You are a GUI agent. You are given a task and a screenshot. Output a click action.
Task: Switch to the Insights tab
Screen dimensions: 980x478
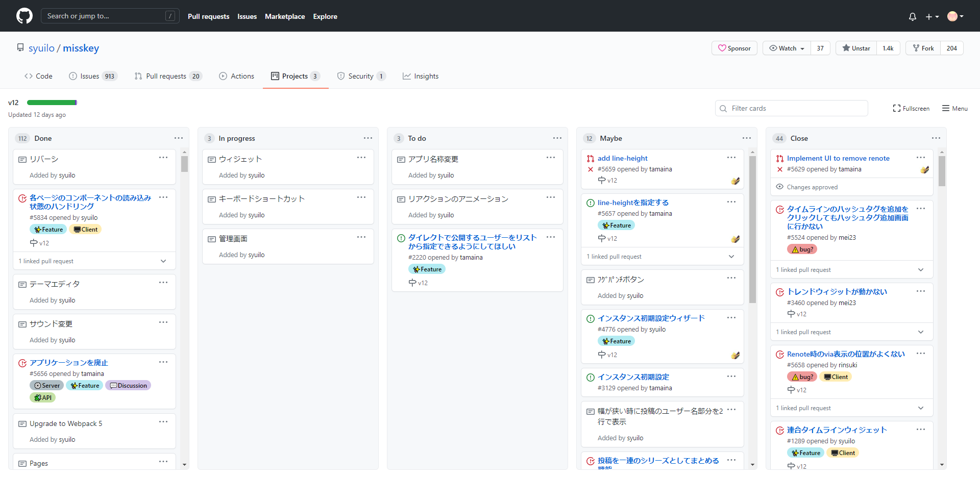(x=421, y=76)
